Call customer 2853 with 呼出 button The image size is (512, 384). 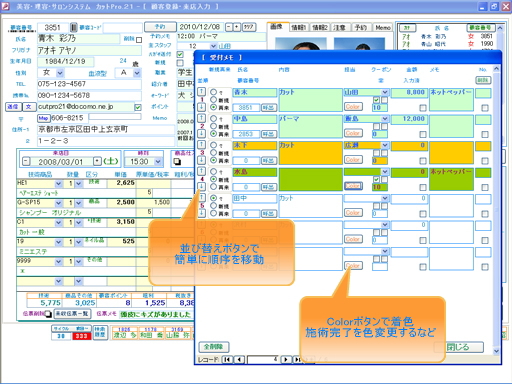pos(269,134)
